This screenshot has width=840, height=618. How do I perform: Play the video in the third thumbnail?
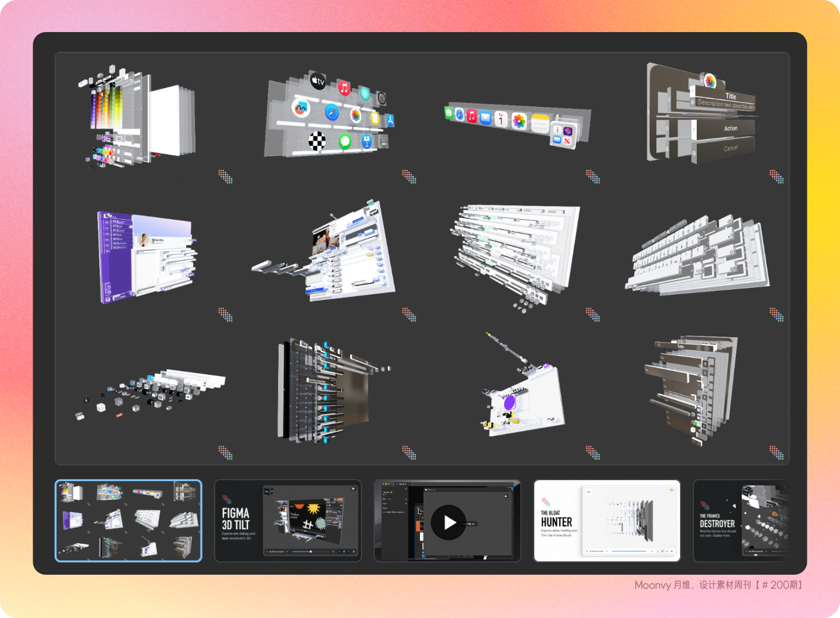[448, 522]
